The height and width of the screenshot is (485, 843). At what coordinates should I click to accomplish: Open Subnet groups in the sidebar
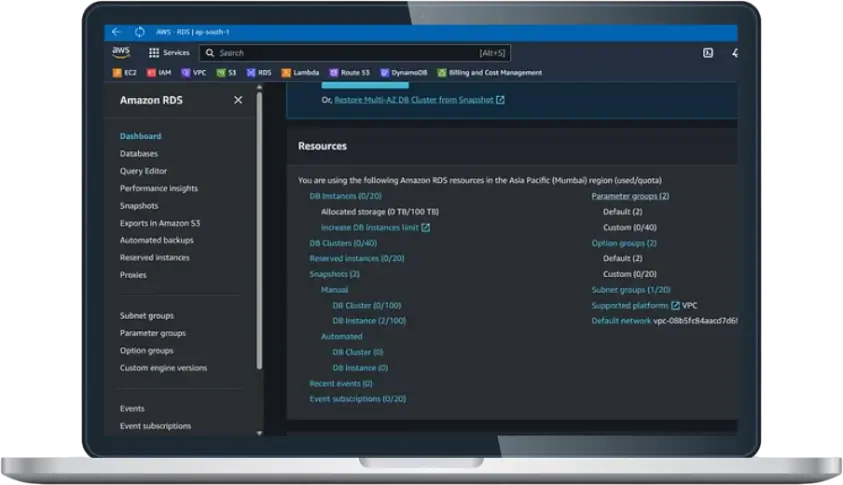pyautogui.click(x=147, y=316)
